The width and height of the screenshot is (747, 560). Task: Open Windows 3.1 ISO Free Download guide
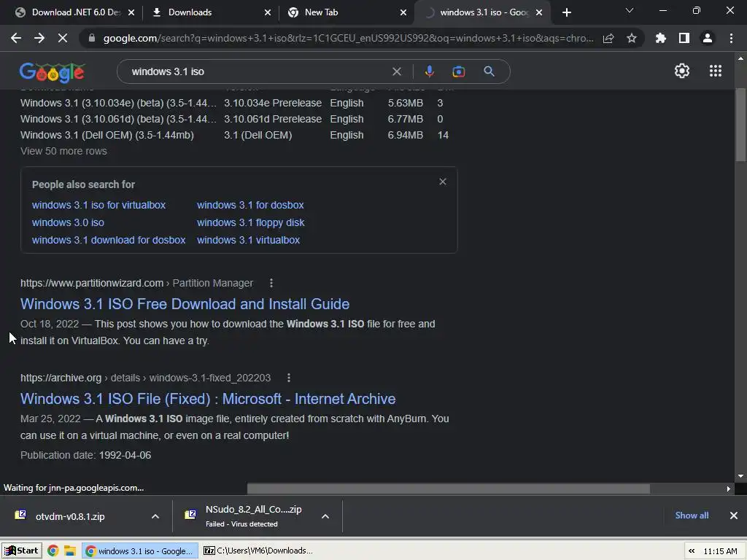(x=185, y=304)
